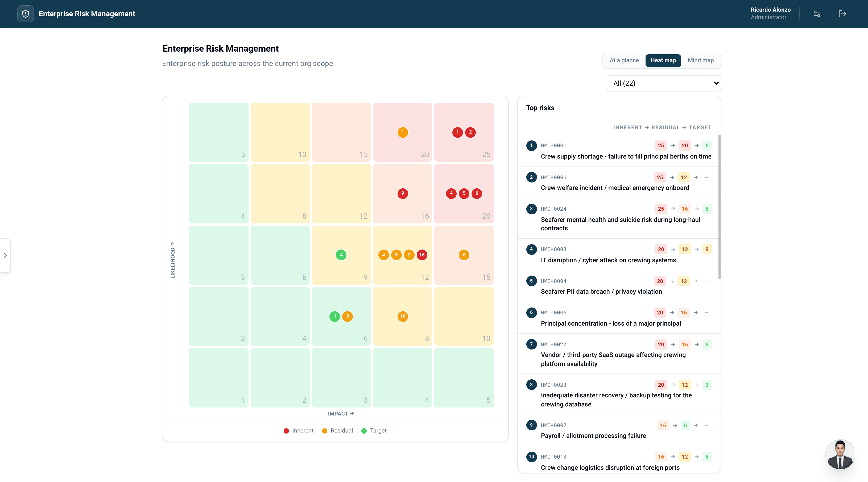Click orange residual marker 5 in cell 12
Screen dimensions: 868x482
[396, 255]
